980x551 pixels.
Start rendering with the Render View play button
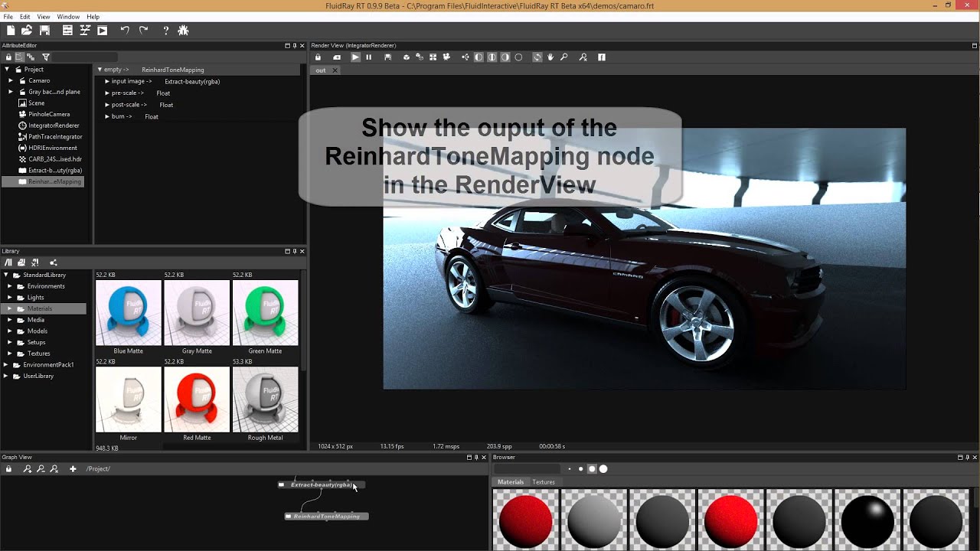pos(355,57)
